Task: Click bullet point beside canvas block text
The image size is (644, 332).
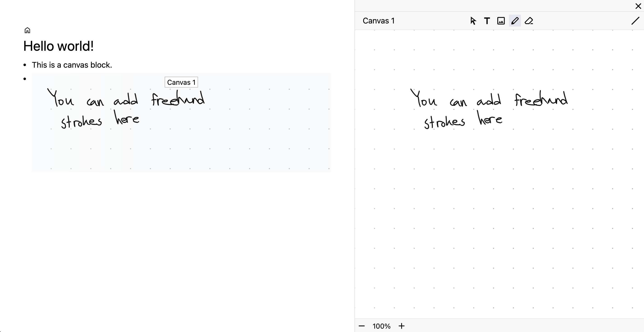Action: point(25,65)
